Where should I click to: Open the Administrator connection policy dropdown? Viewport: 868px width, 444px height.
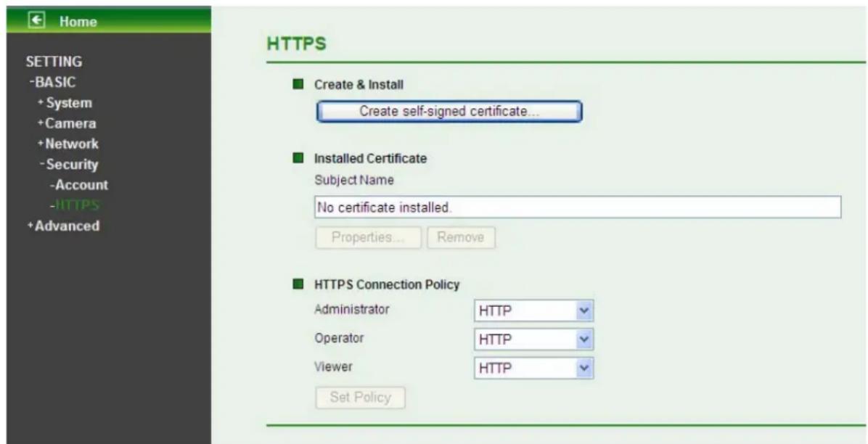point(533,311)
